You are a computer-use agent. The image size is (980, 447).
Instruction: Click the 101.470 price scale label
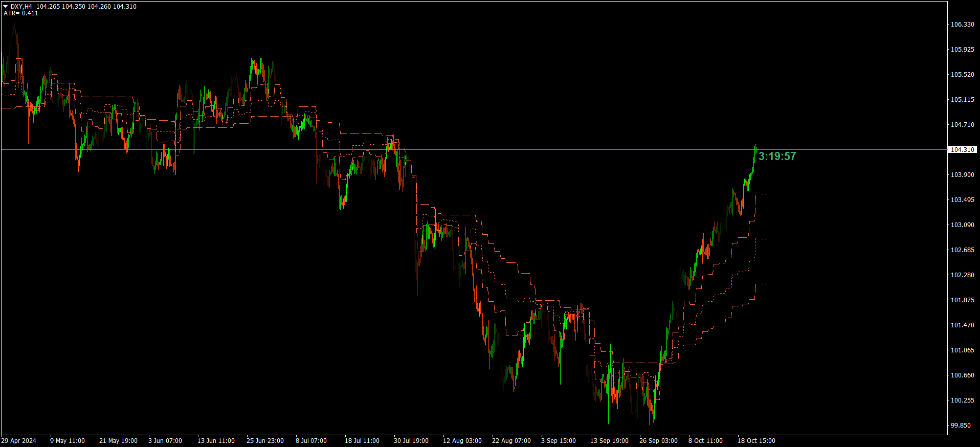click(962, 325)
